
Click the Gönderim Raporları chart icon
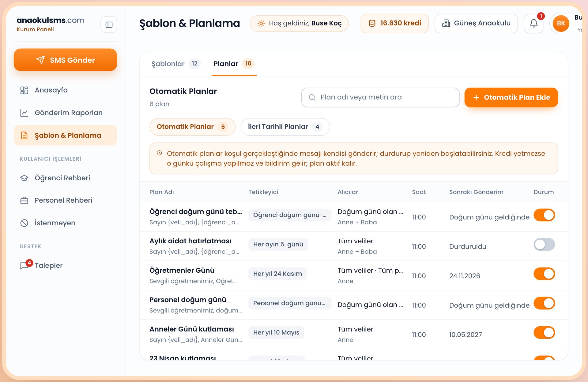click(x=24, y=113)
